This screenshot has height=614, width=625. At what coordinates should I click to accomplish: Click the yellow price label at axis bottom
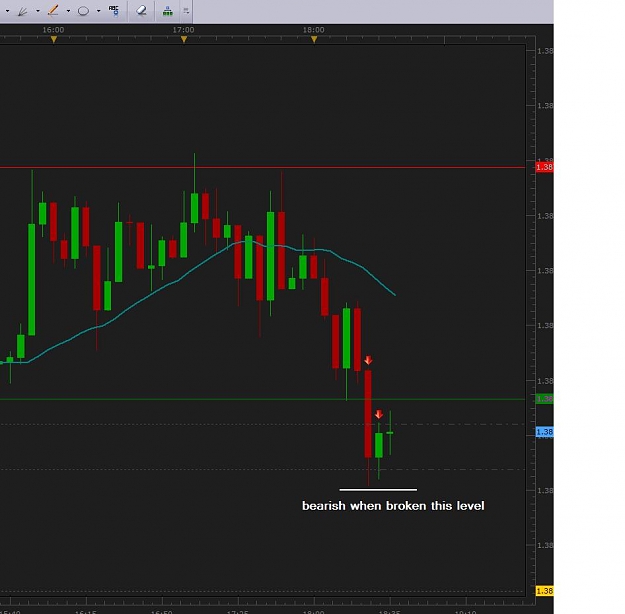(544, 591)
